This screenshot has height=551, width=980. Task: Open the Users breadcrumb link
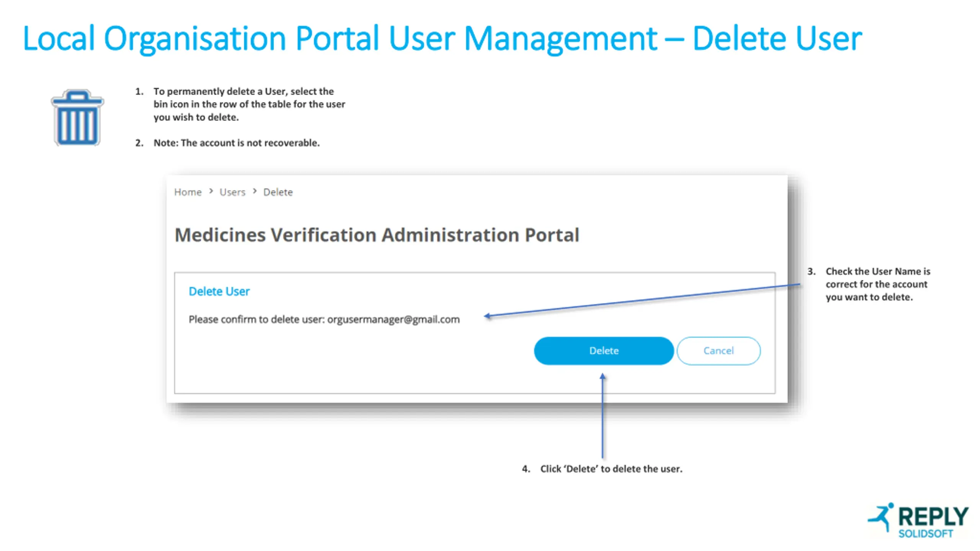click(232, 192)
